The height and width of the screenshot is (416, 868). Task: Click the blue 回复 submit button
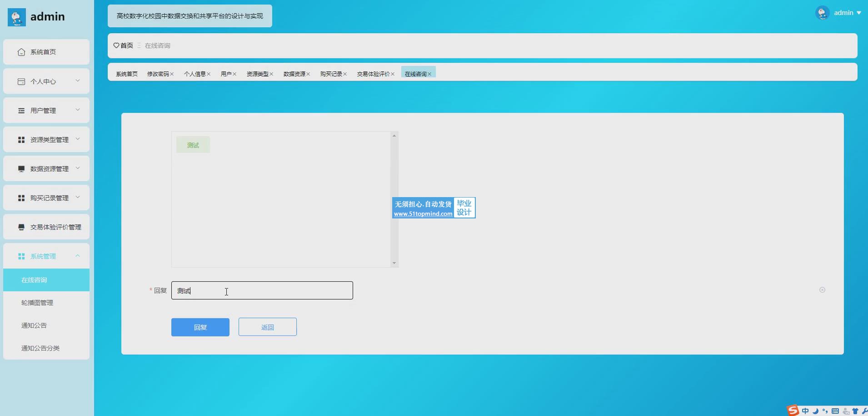tap(200, 327)
